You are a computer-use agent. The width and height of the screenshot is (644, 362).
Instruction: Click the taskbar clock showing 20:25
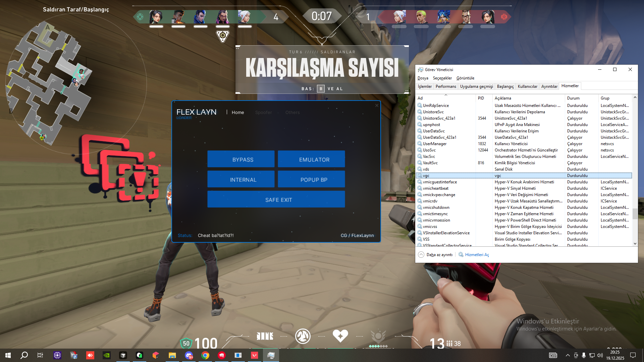tap(615, 355)
